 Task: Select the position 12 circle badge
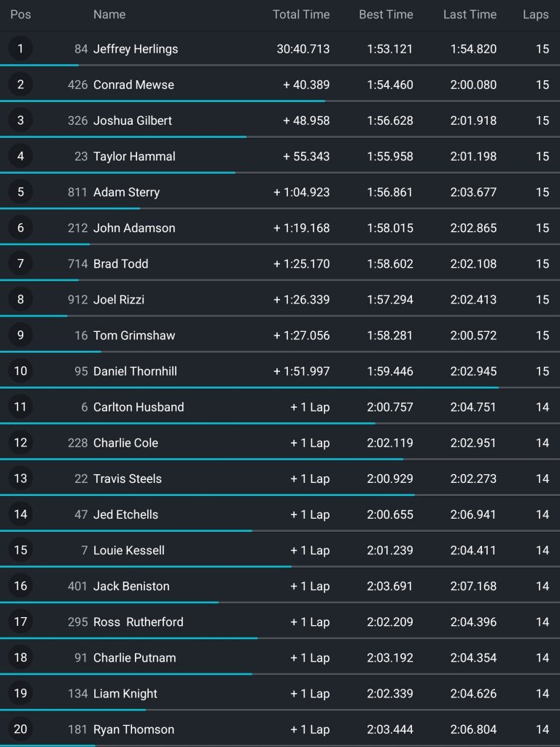pyautogui.click(x=20, y=443)
